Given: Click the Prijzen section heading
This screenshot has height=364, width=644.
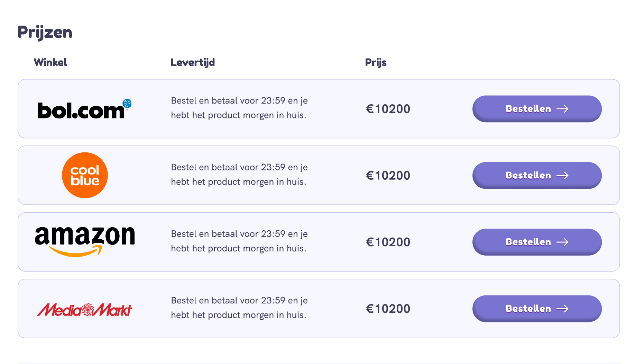Looking at the screenshot, I should point(45,32).
